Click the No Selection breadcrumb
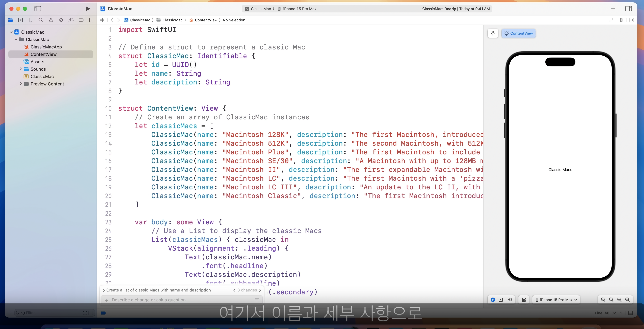This screenshot has width=644, height=329. tap(234, 20)
